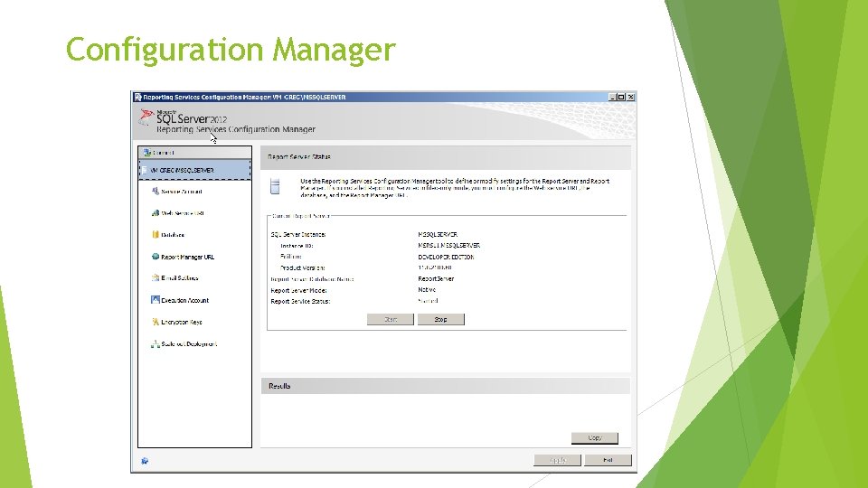The height and width of the screenshot is (488, 868).
Task: Click the Connect label in sidebar
Action: [x=164, y=153]
